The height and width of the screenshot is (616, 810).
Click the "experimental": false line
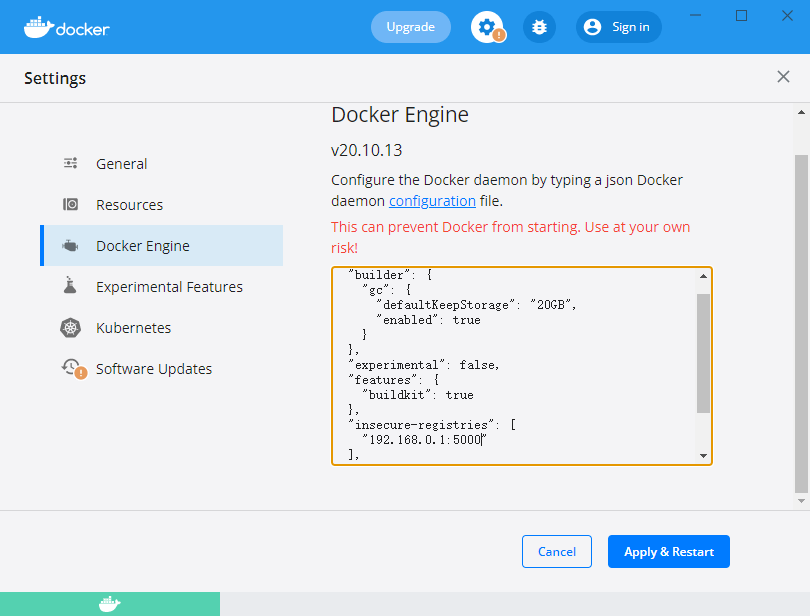click(424, 365)
